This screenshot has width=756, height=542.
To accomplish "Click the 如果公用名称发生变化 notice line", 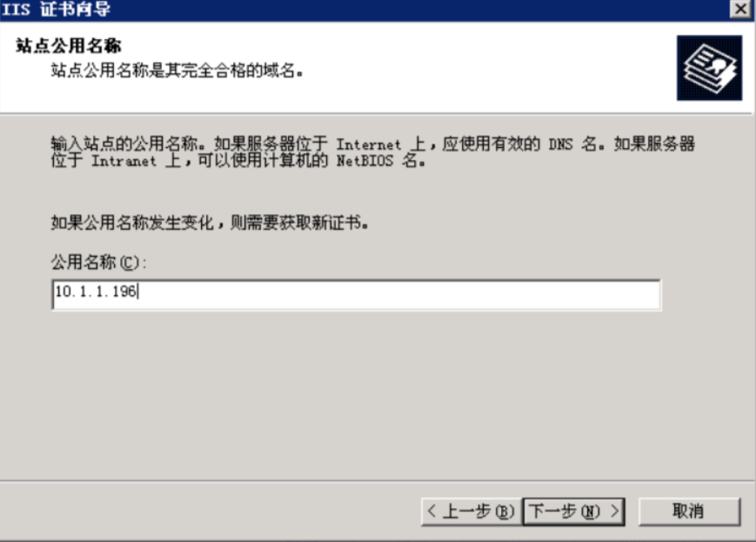I will point(210,223).
